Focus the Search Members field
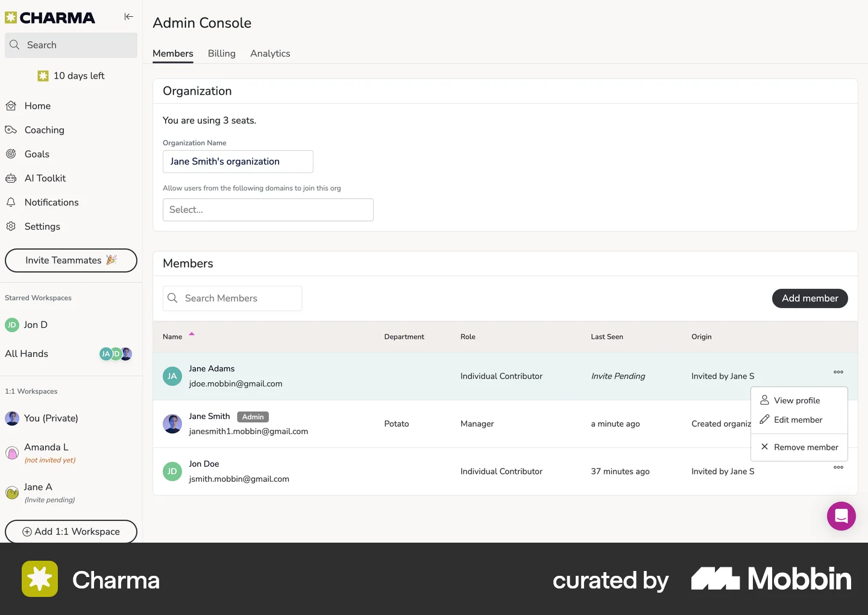This screenshot has height=615, width=868. (x=232, y=298)
